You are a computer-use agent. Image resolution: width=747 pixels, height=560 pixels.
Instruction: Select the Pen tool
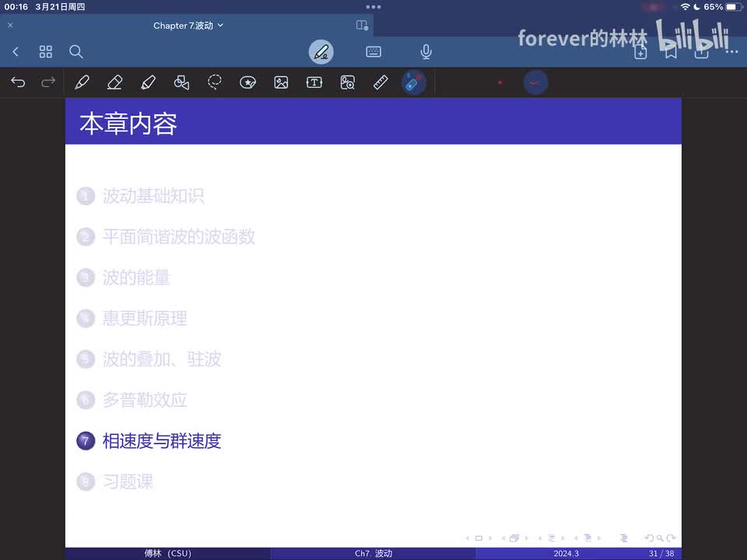pos(82,82)
